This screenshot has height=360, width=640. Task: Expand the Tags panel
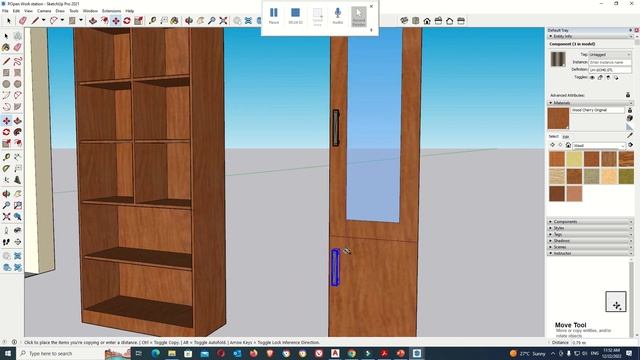pyautogui.click(x=591, y=234)
